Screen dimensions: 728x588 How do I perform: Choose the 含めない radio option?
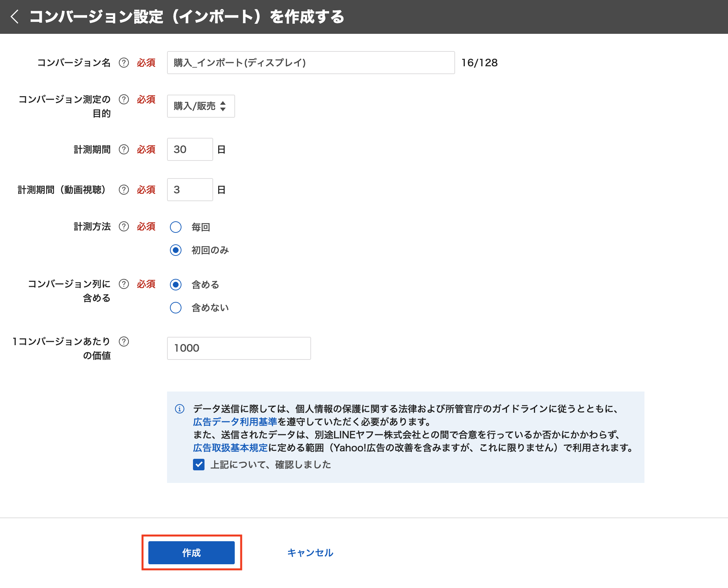point(176,308)
